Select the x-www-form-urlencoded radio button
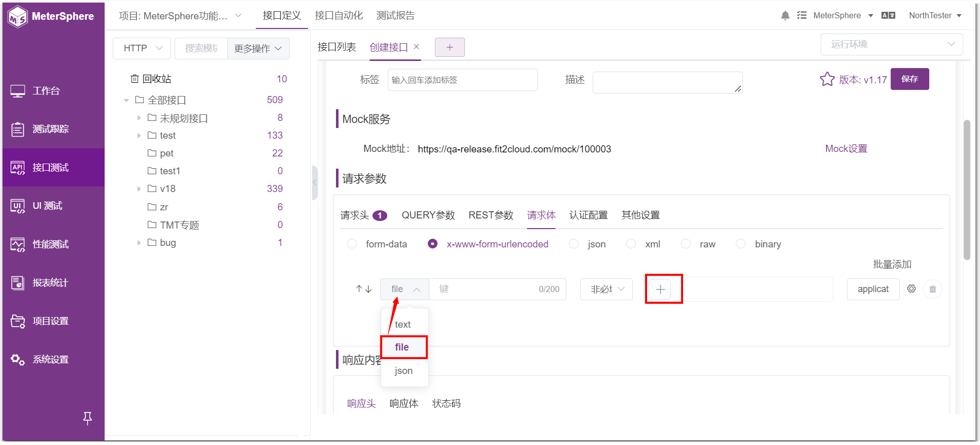Viewport: 980px width, 445px height. [432, 244]
